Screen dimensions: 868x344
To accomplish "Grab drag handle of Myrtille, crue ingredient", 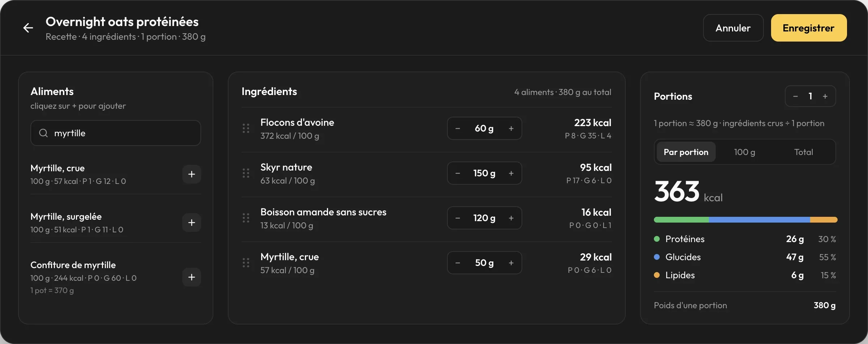I will (246, 263).
